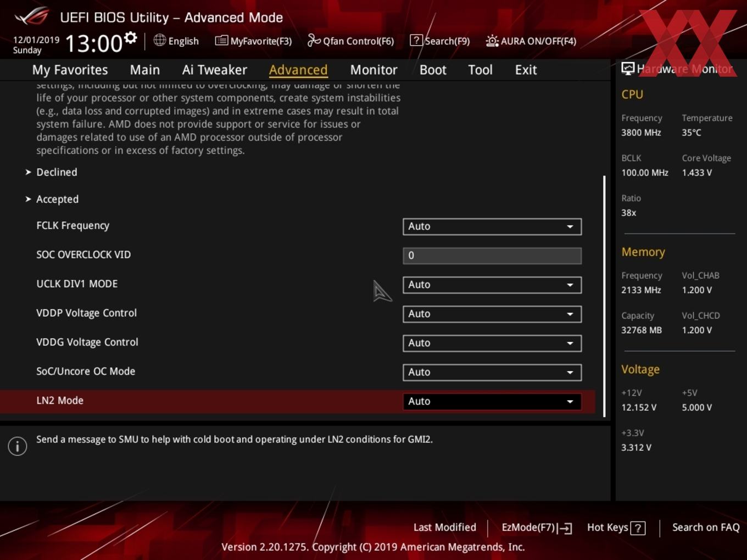This screenshot has height=560, width=747.
Task: Select FCLK Frequency label
Action: [x=73, y=226]
